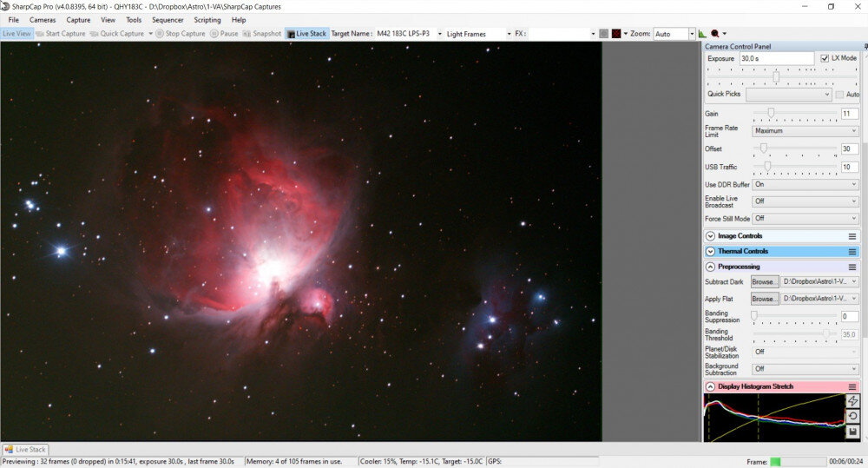Screen dimensions: 868x468
Task: Click the Live View toolbar button
Action: (x=16, y=34)
